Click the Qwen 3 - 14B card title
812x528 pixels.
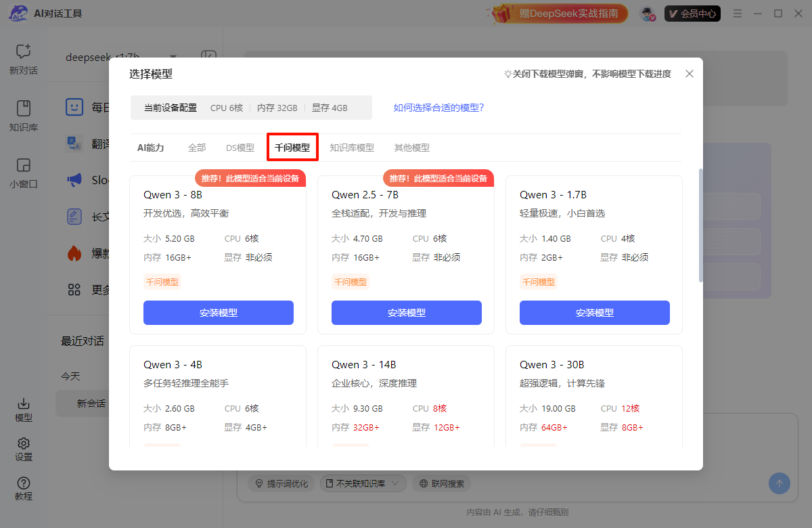pos(364,365)
